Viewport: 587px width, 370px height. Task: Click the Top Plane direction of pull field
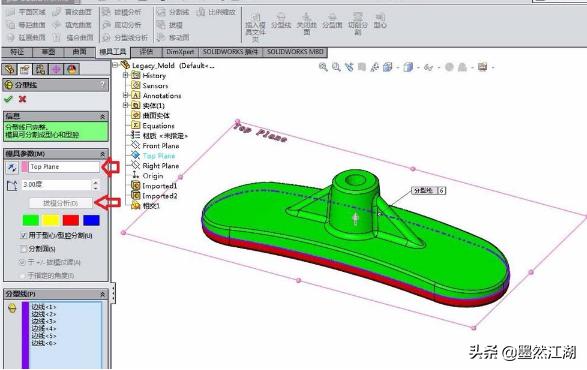pos(64,167)
